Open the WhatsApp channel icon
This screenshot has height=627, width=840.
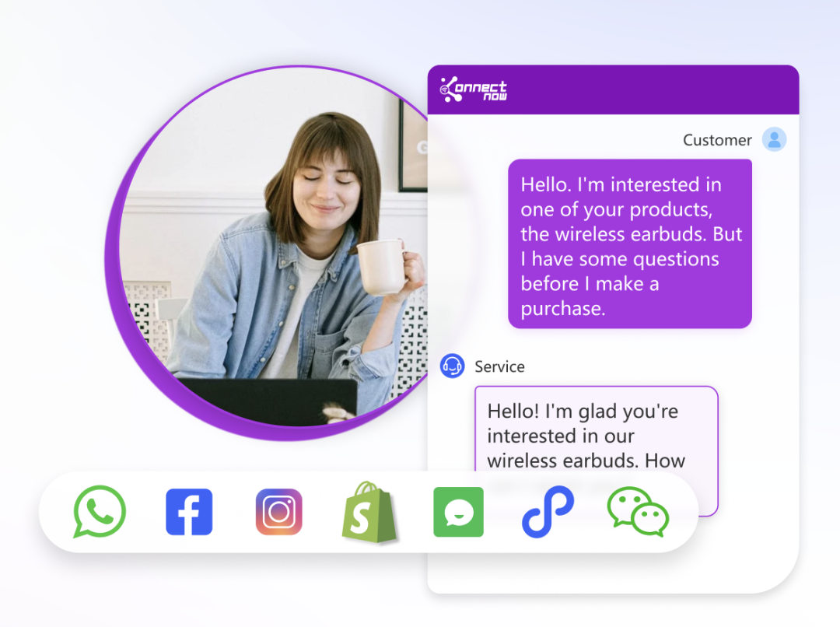pyautogui.click(x=100, y=512)
